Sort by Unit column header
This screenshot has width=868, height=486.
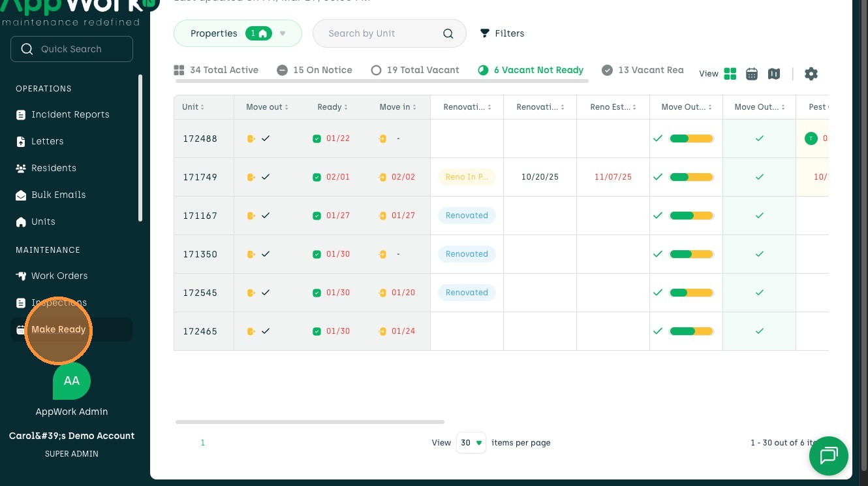coord(193,107)
